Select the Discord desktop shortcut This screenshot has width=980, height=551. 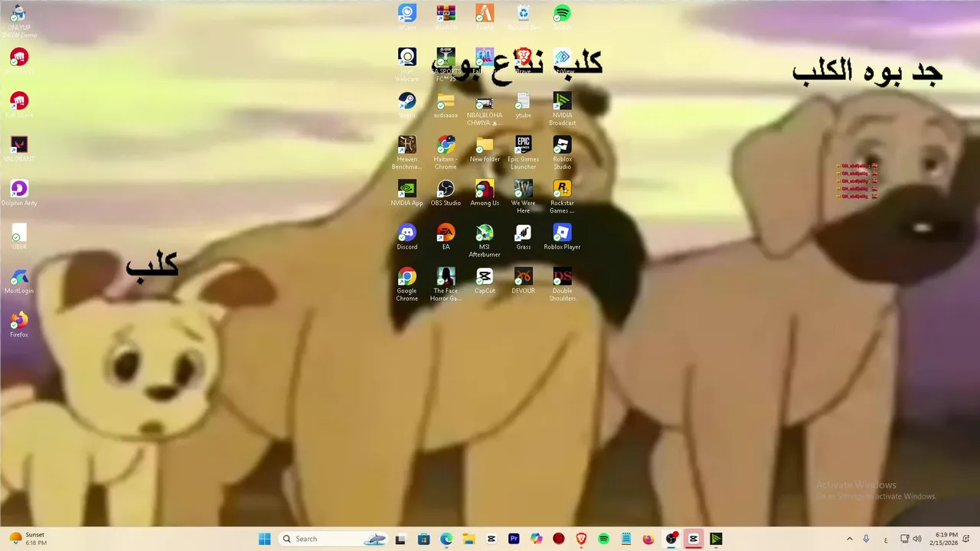pos(407,236)
